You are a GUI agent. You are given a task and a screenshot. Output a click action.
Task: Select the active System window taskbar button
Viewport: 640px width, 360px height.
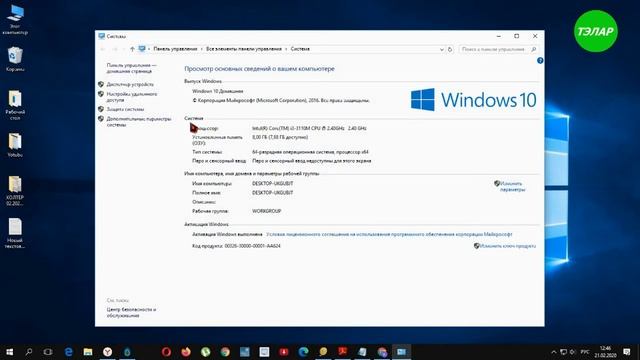401,351
